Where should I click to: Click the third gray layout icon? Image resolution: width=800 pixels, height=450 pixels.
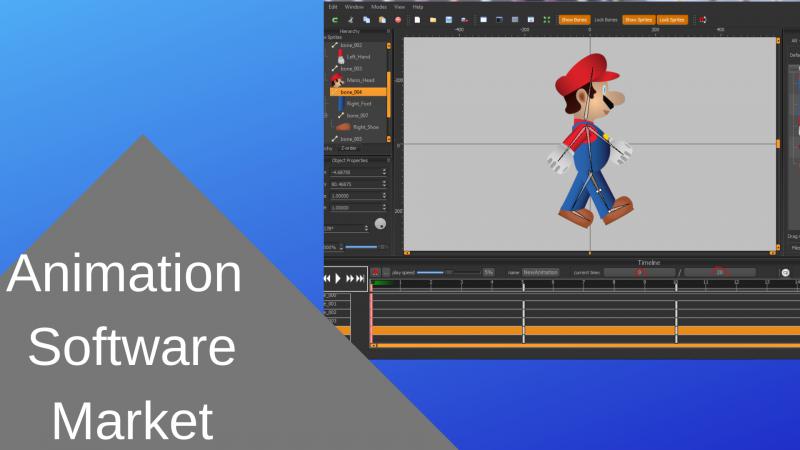[x=515, y=20]
